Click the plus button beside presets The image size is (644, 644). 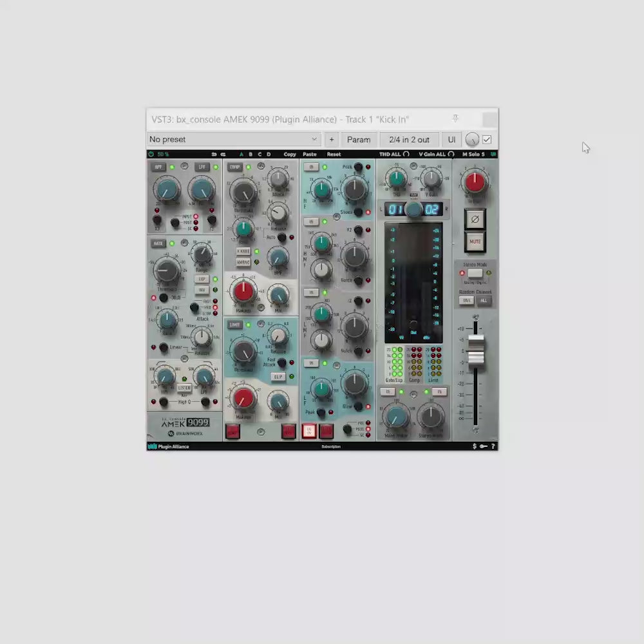pyautogui.click(x=332, y=140)
